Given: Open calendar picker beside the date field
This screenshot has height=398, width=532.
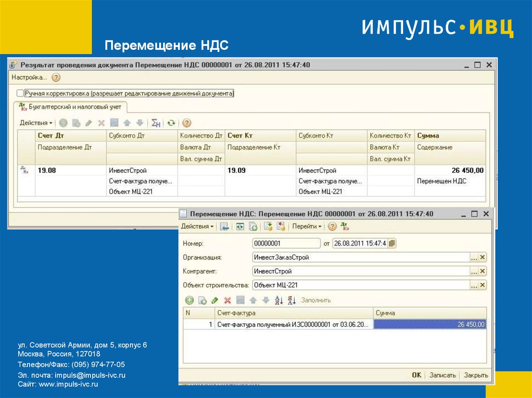Looking at the screenshot, I should click(392, 243).
